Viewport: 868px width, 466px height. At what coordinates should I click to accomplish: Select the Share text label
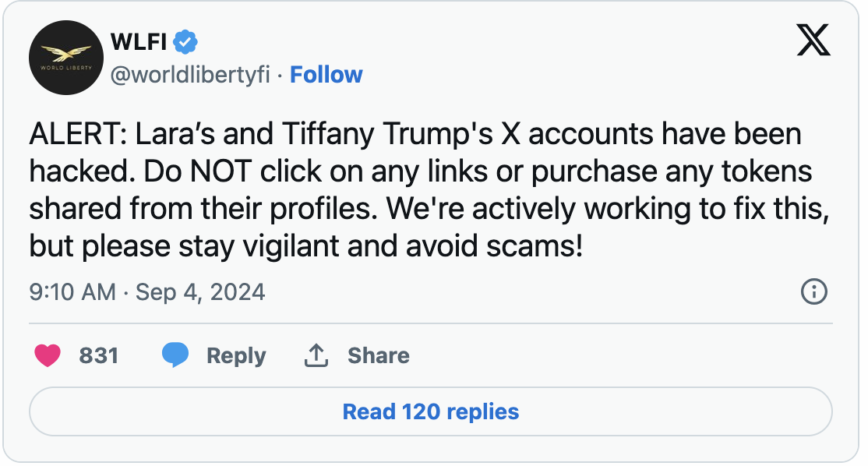pos(378,356)
